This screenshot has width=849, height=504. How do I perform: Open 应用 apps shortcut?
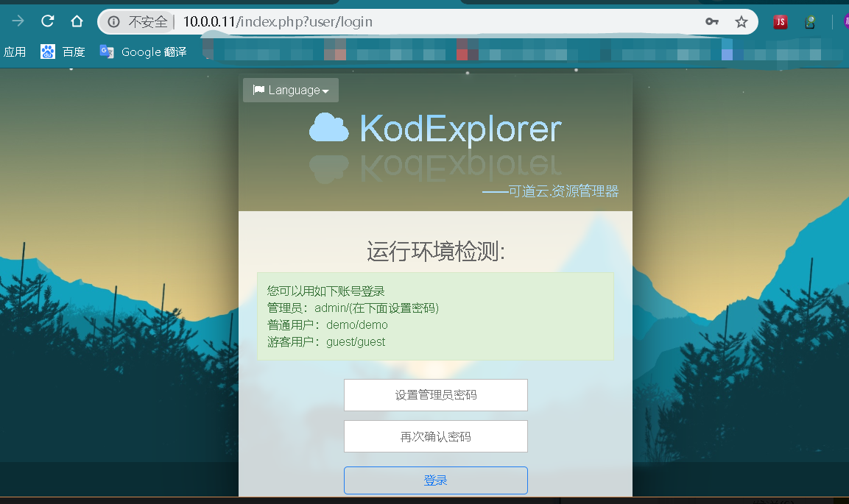(15, 52)
